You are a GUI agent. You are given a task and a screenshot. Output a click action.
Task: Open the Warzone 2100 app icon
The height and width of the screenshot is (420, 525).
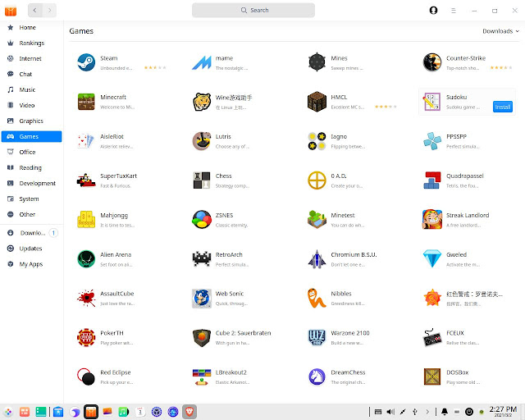coord(317,337)
